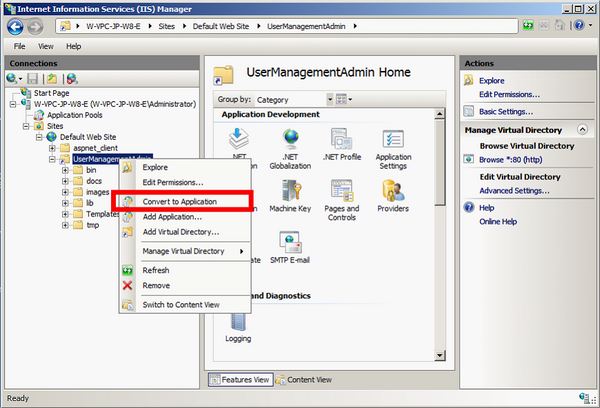Image resolution: width=600 pixels, height=408 pixels.
Task: Choose Add Virtual Directory from context menu
Action: [x=185, y=232]
